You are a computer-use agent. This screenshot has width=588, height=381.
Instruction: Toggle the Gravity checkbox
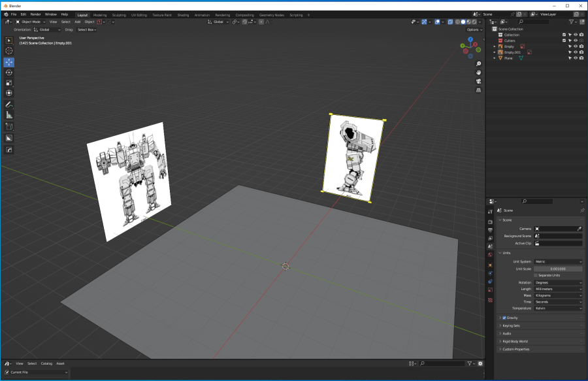504,318
